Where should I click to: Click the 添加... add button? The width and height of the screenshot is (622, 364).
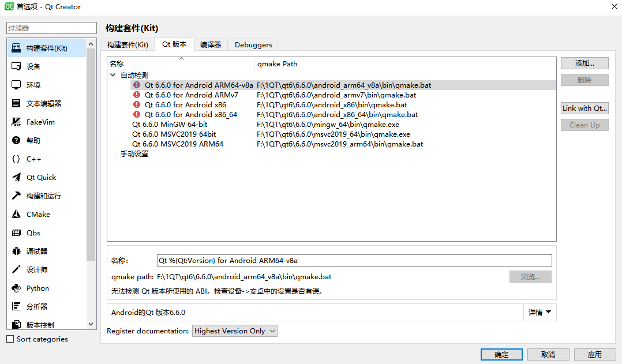pos(584,63)
